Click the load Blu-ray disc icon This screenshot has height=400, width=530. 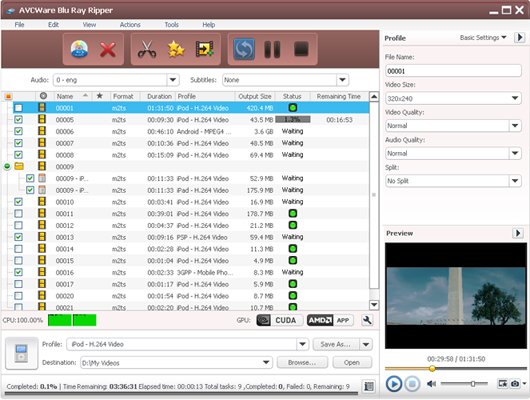79,49
